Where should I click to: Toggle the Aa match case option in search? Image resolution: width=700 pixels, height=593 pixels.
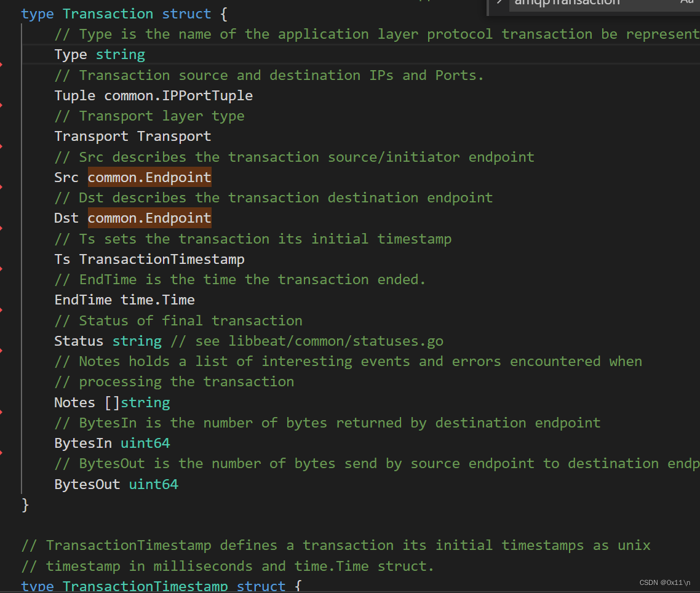click(686, 4)
